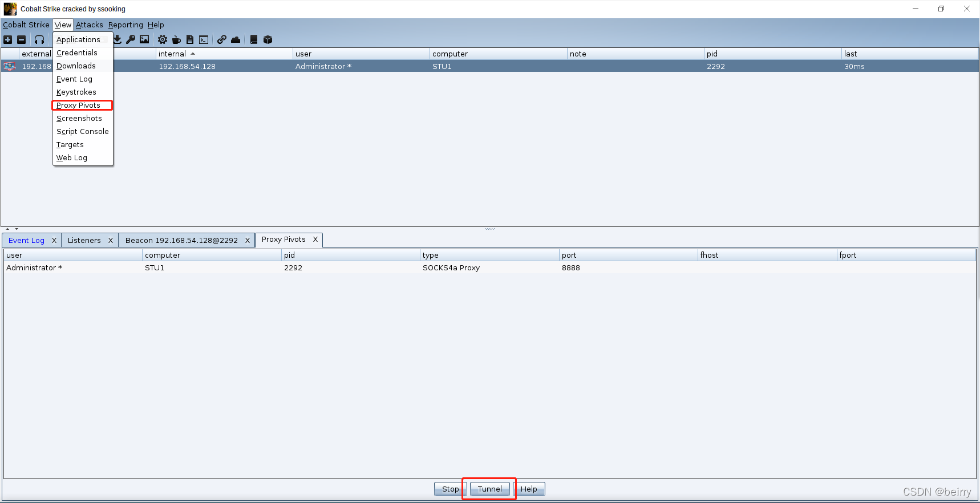Click the cloud toolbar icon
The image size is (980, 503).
[x=236, y=39]
